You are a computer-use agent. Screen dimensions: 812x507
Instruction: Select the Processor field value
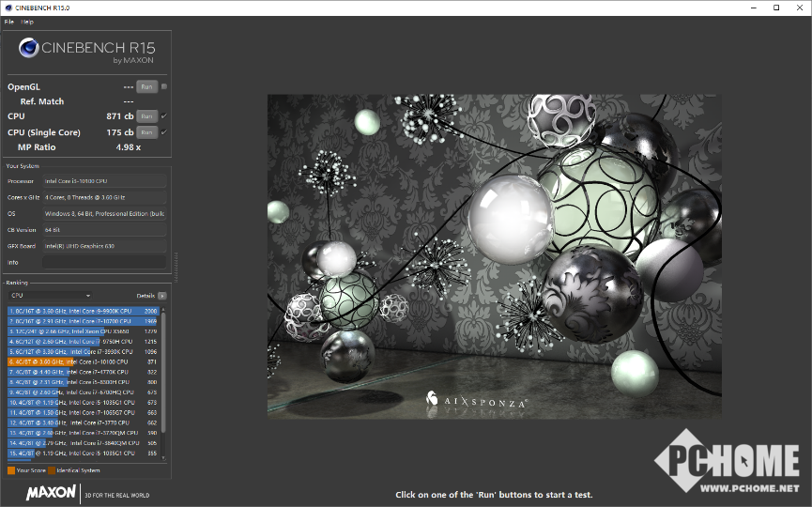point(104,181)
